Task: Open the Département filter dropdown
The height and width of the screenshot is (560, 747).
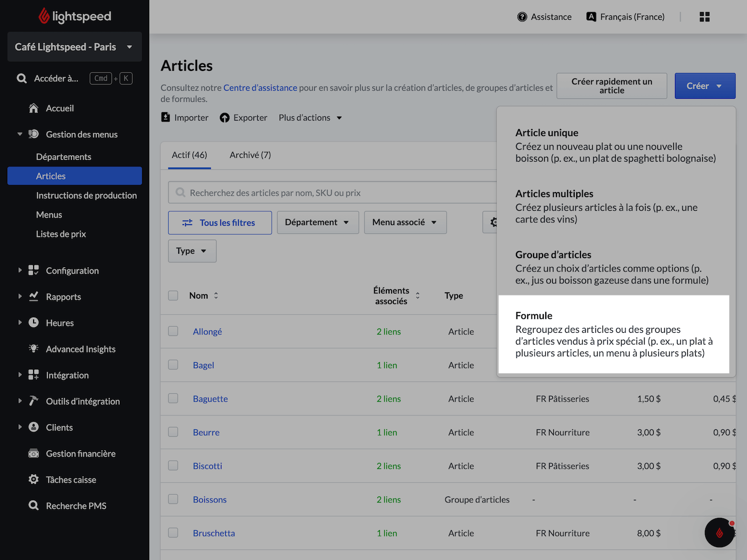Action: pyautogui.click(x=317, y=222)
